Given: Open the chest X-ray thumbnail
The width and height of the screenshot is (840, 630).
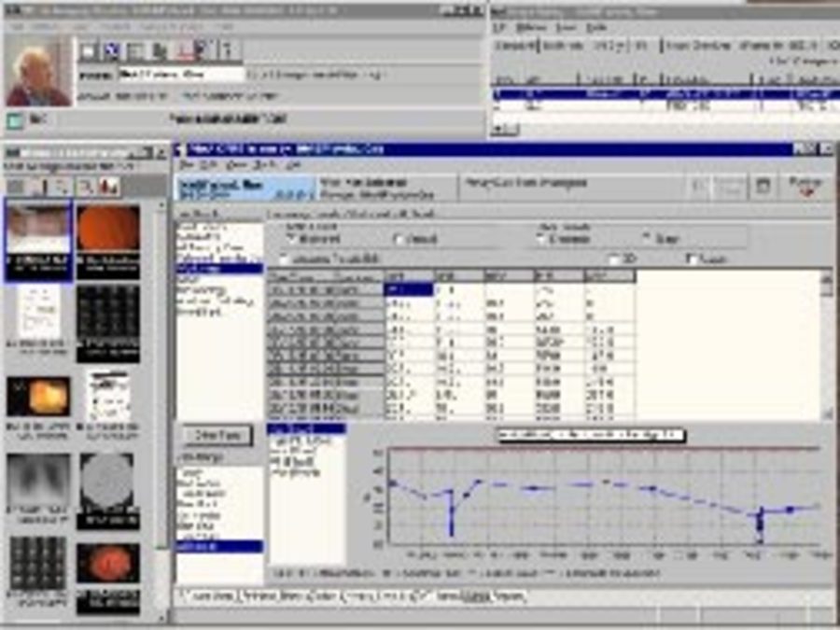Looking at the screenshot, I should (x=37, y=481).
